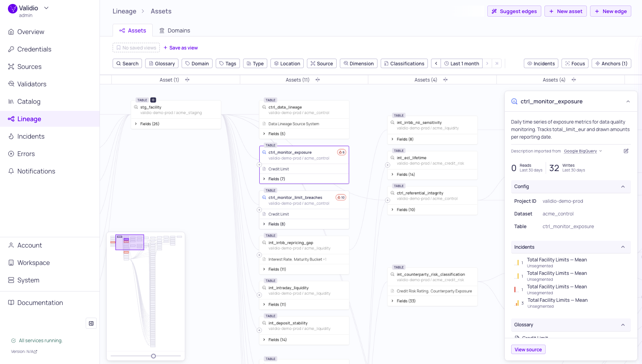Collapse the Config section

click(623, 187)
